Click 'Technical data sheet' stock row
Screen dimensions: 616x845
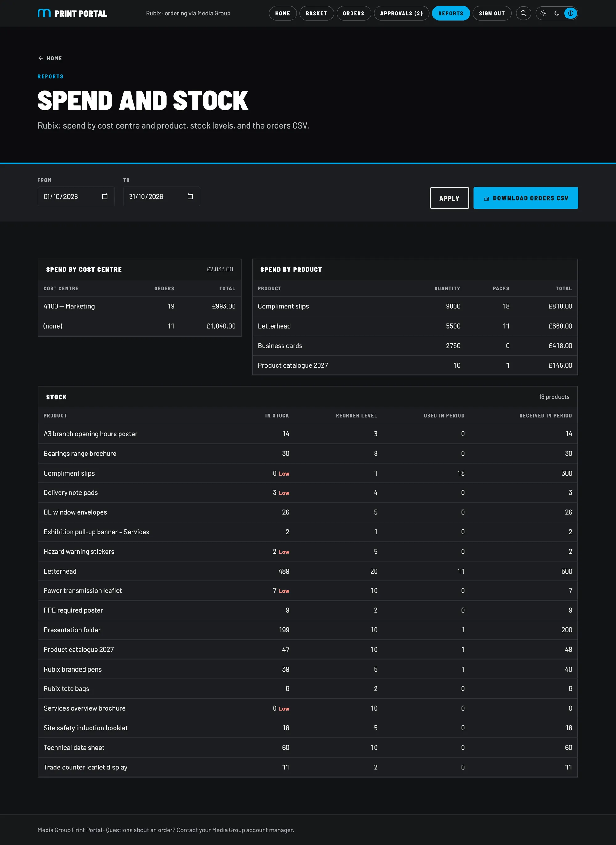(308, 748)
